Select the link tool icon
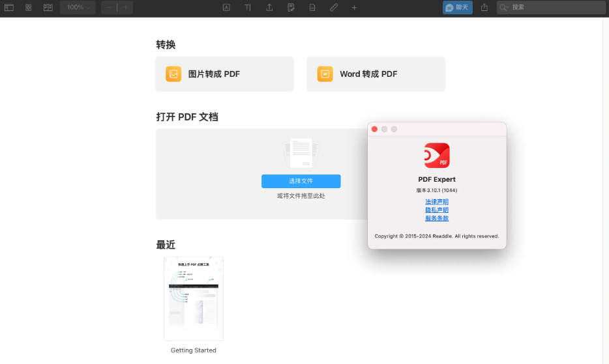The width and height of the screenshot is (609, 364). (334, 7)
